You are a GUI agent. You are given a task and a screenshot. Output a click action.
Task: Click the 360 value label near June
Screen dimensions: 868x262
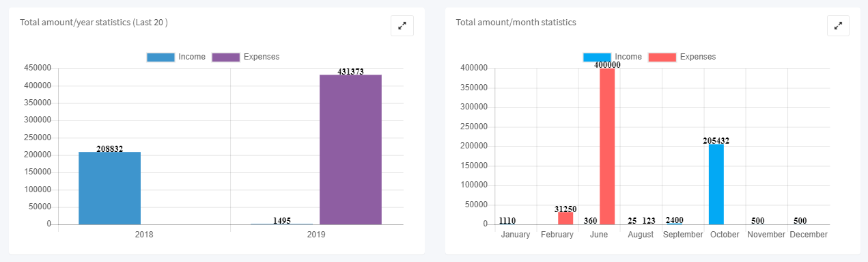[x=591, y=221]
